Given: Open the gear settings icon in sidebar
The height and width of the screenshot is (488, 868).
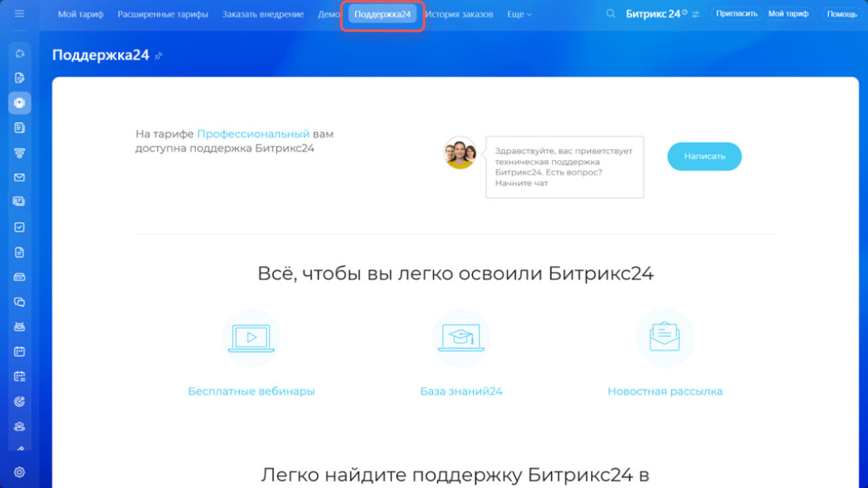Looking at the screenshot, I should pos(20,472).
